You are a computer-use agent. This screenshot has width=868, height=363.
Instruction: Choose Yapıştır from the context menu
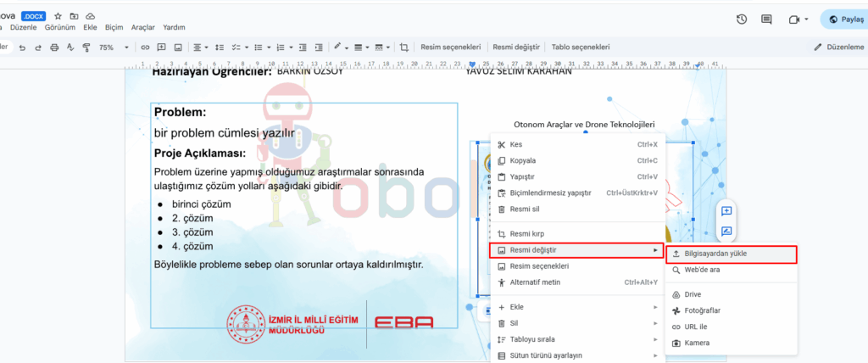point(577,176)
